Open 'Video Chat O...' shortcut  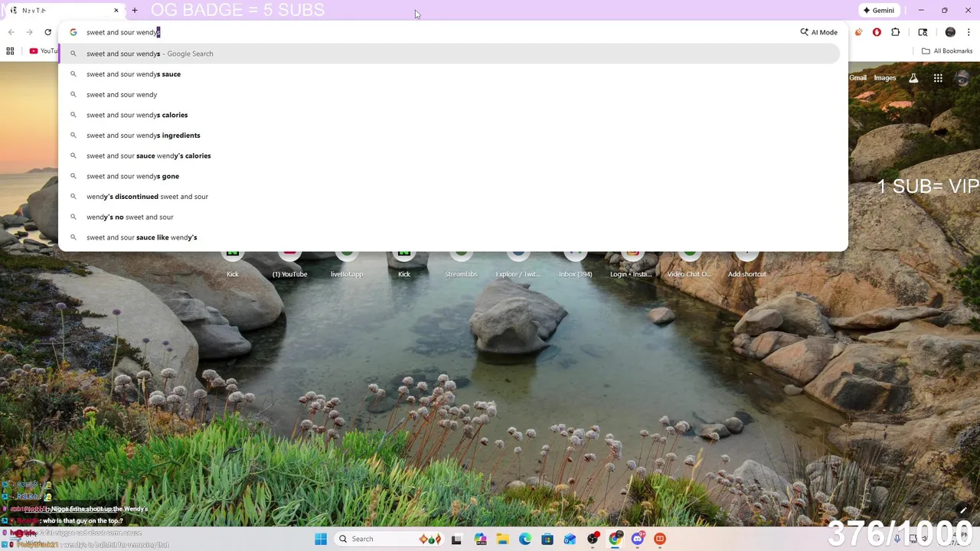click(x=690, y=264)
